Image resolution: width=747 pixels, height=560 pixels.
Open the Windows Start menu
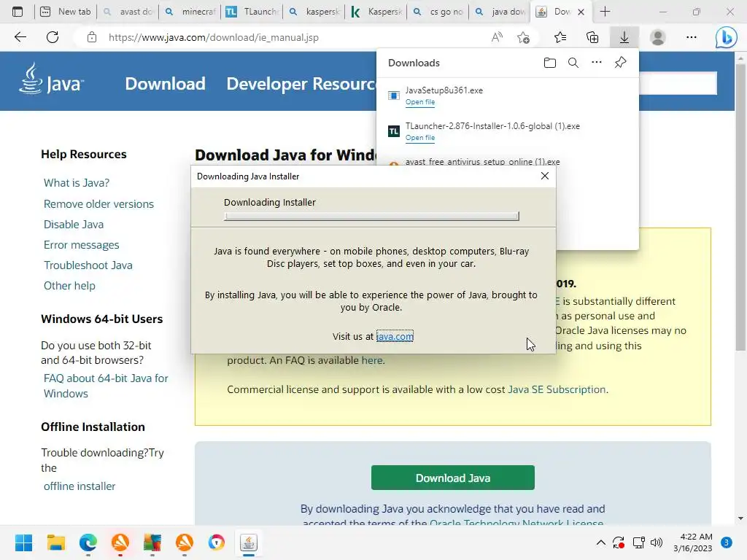(x=23, y=542)
